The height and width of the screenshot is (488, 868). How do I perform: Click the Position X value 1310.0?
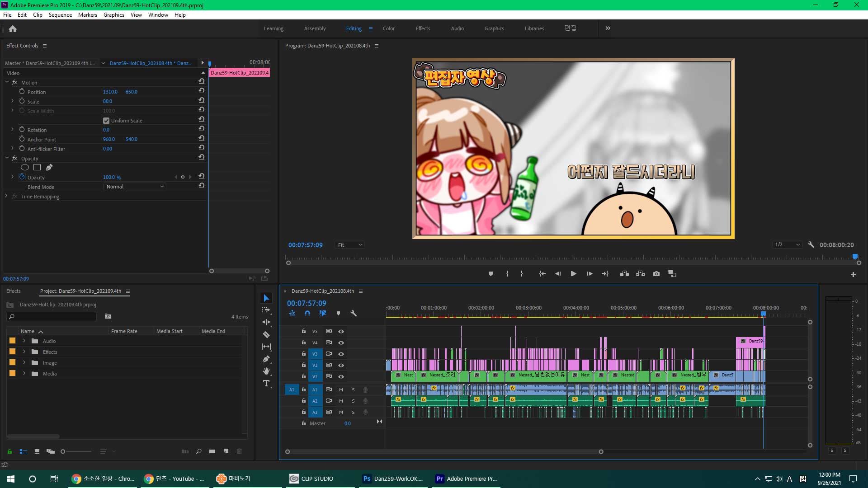110,92
